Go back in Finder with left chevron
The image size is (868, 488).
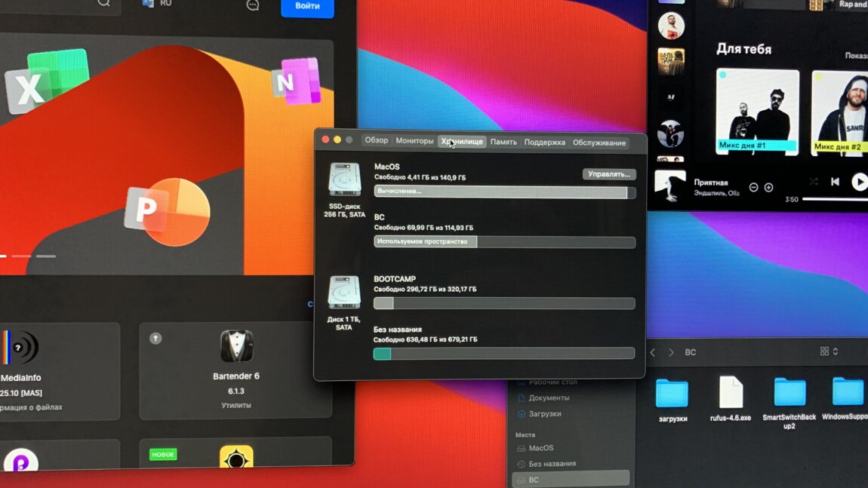653,352
